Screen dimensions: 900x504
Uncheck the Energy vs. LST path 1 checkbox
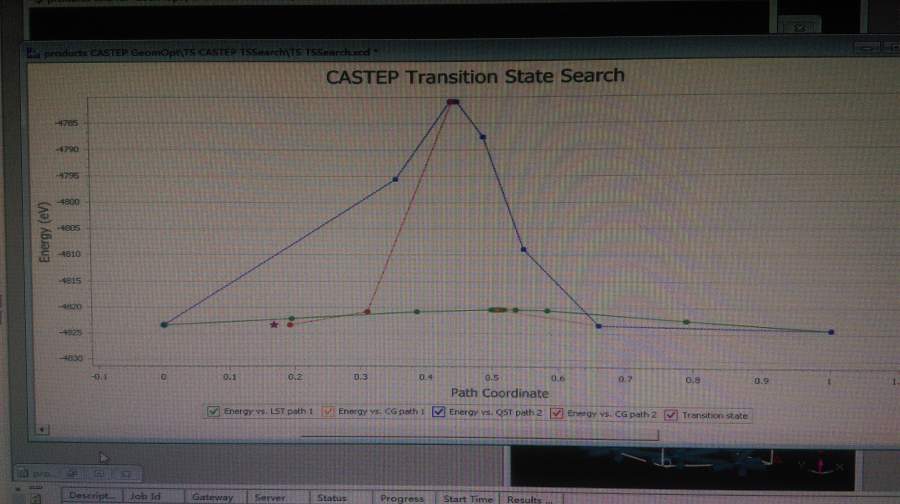click(213, 411)
